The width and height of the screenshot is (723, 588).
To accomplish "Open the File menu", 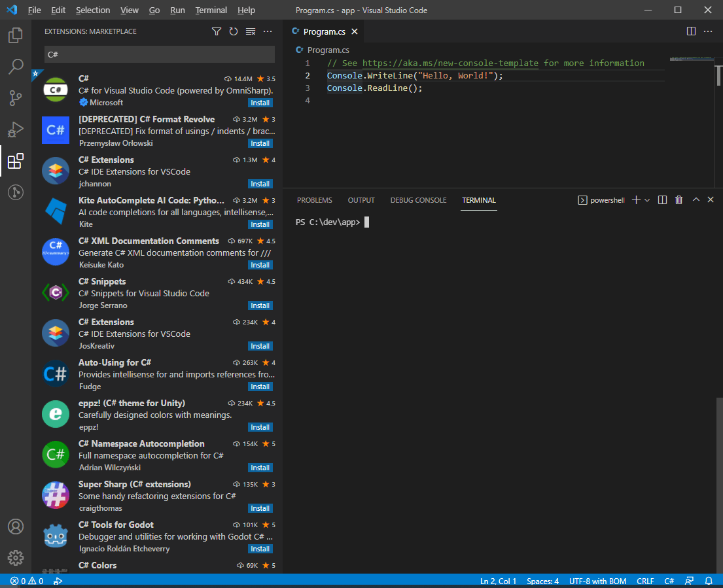I will point(34,10).
